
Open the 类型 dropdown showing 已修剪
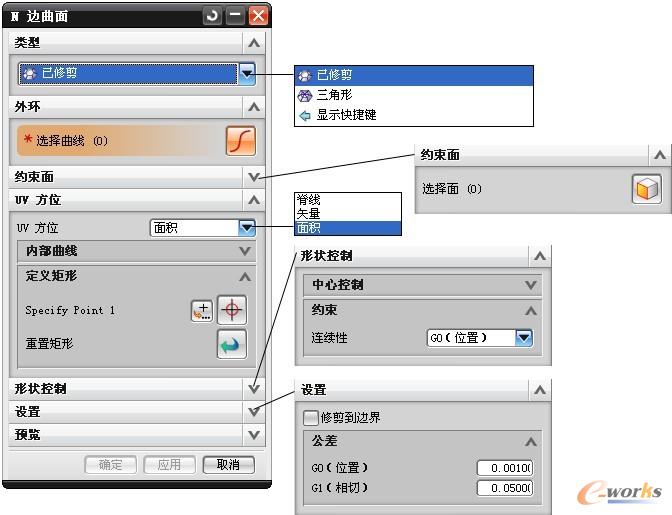tap(247, 73)
